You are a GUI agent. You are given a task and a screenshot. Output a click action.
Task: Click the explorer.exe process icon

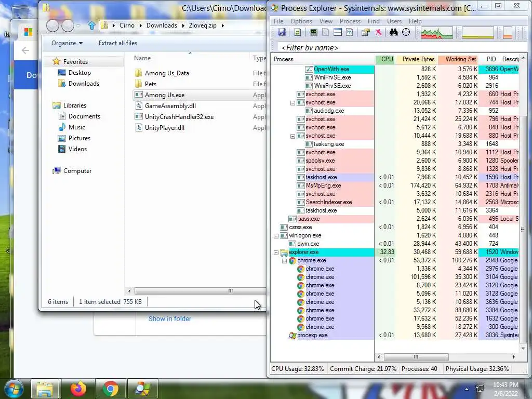point(284,252)
